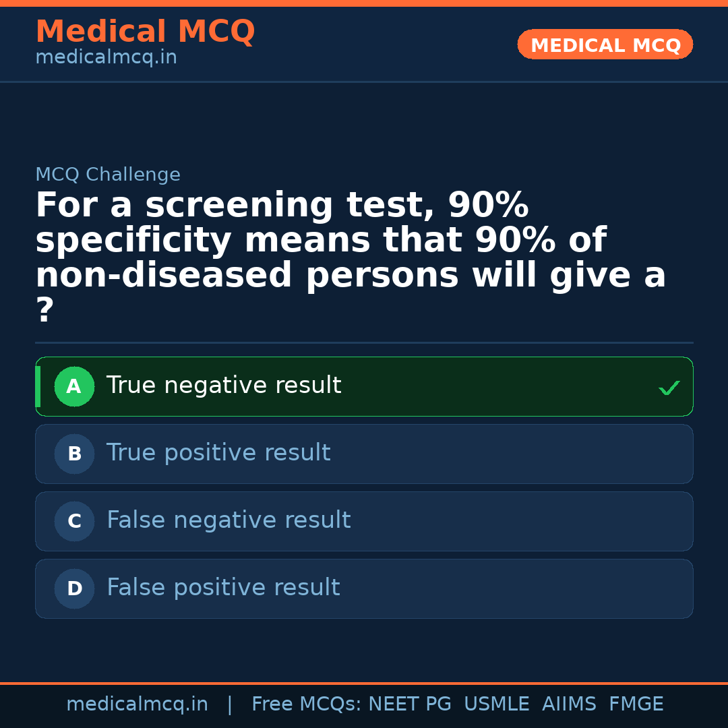
Task: Click the circular B badge icon
Action: tap(74, 454)
